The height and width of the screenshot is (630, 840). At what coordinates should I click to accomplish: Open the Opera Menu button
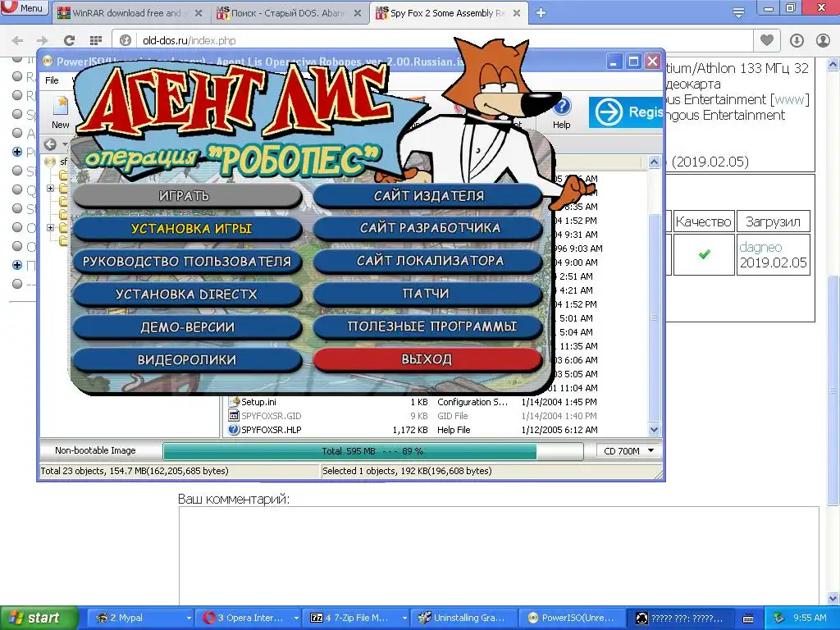pos(25,7)
